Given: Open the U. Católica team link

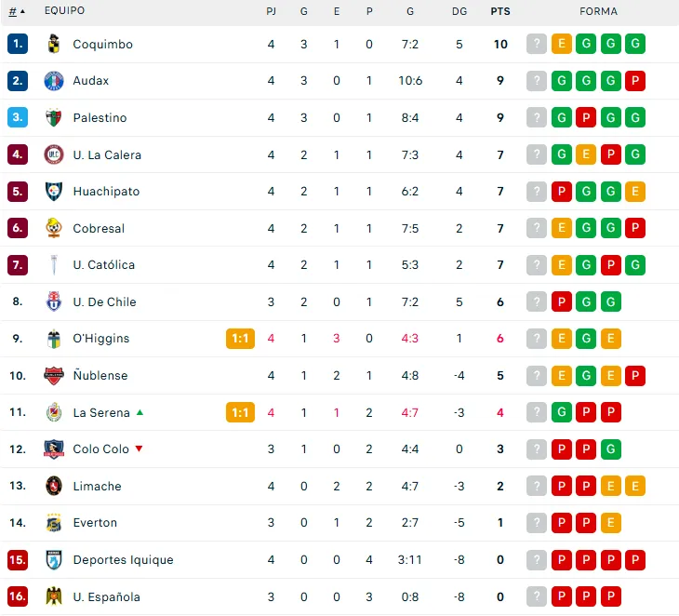Looking at the screenshot, I should 103,265.
